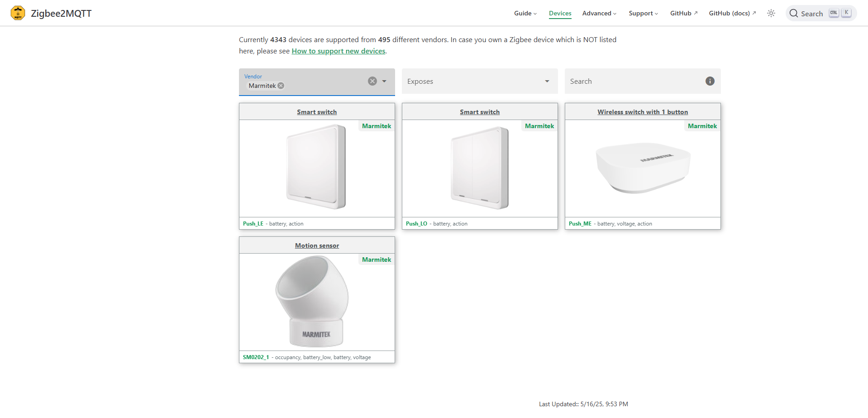Click the Push_LE single switch image
Viewport: 868px width, 418px height.
click(316, 168)
